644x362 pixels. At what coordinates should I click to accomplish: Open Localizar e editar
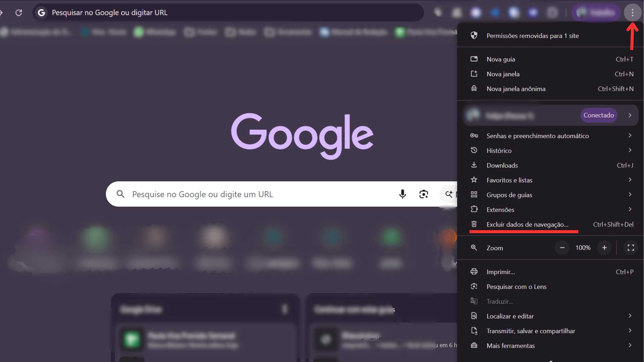[x=550, y=316]
